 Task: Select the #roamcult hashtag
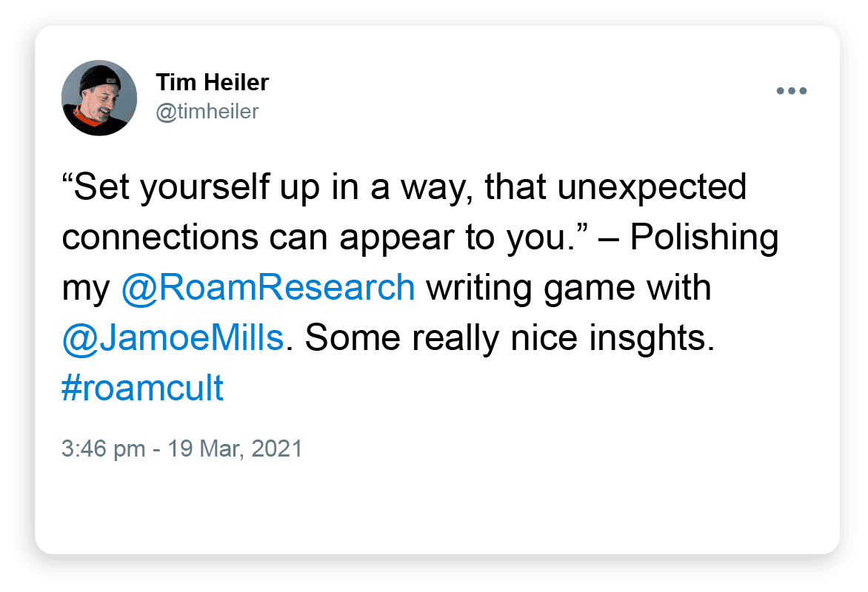click(143, 388)
